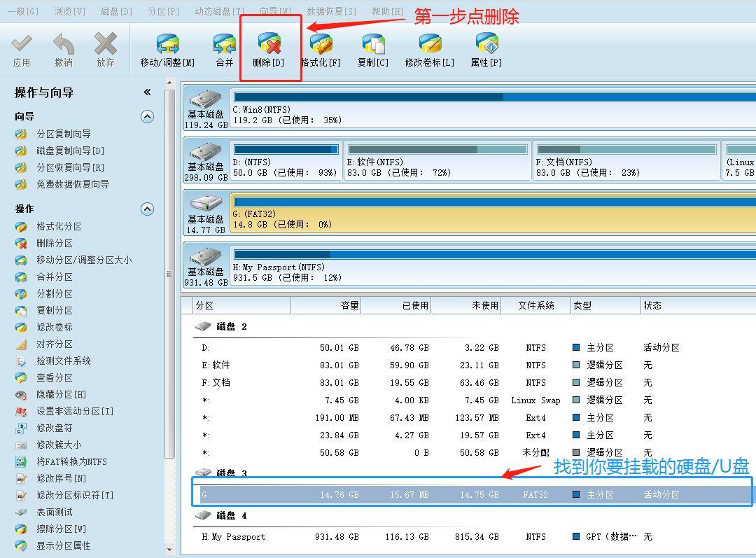The width and height of the screenshot is (756, 558).
Task: Choose 检测文件系统 in the sidebar
Action: [64, 361]
